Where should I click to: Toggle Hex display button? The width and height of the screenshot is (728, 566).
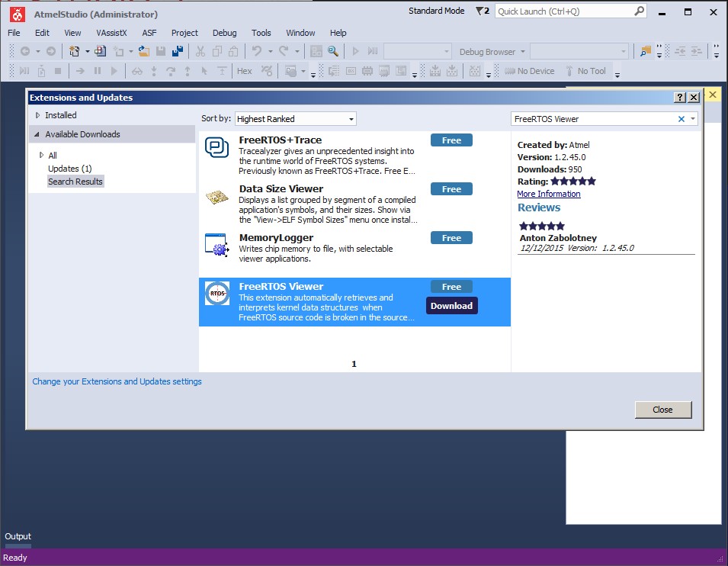point(244,71)
